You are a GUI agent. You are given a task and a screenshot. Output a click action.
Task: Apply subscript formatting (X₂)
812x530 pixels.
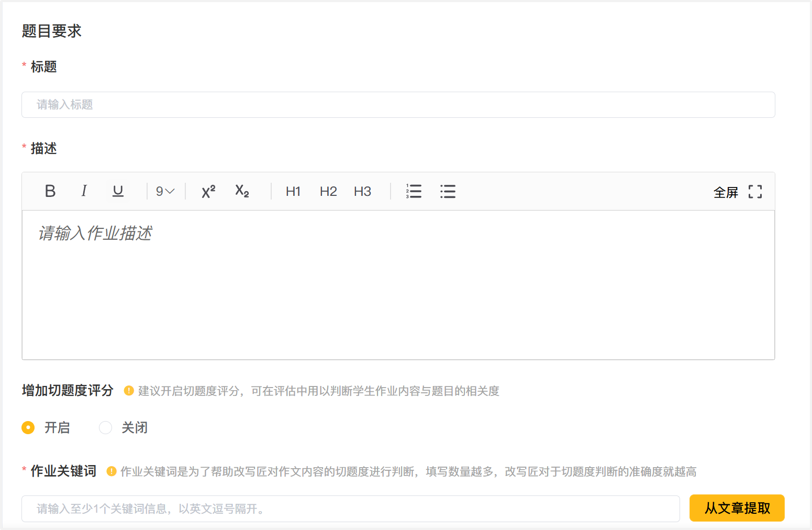pos(242,191)
